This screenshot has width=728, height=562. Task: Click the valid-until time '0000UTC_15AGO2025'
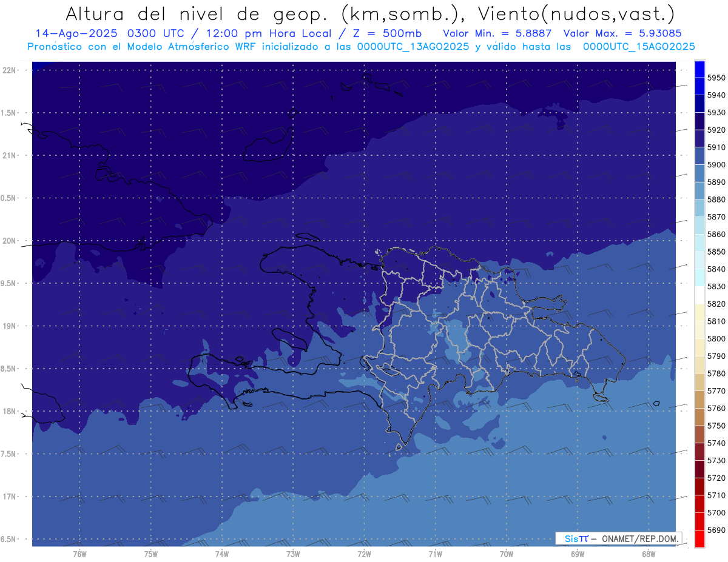[x=639, y=47]
